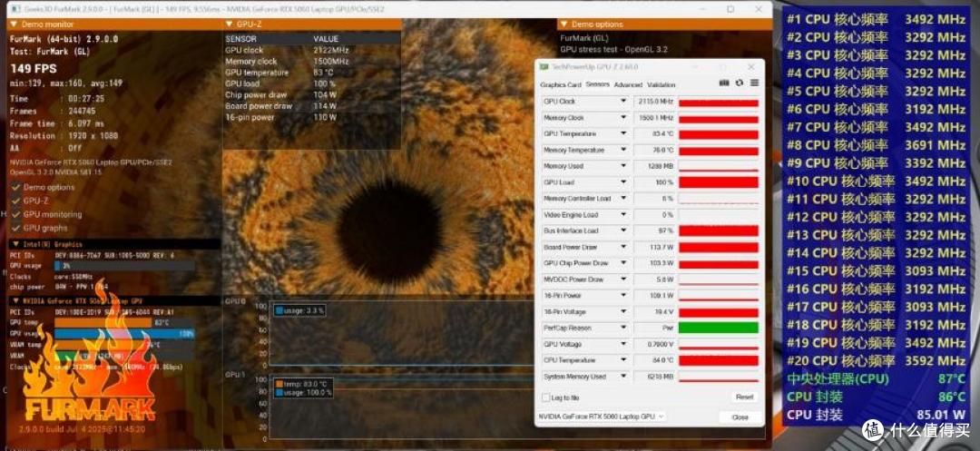Click the GPU stress test - OpenGL 3.2 text
The height and width of the screenshot is (451, 980).
pos(613,49)
